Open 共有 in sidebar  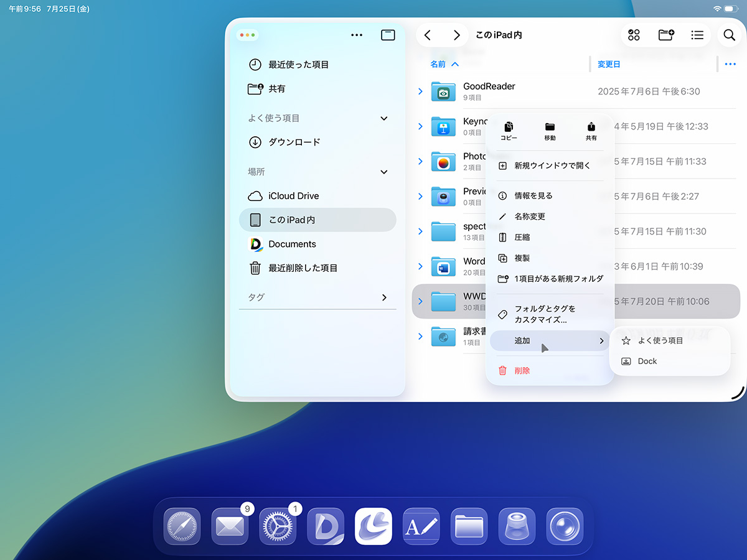click(x=317, y=89)
